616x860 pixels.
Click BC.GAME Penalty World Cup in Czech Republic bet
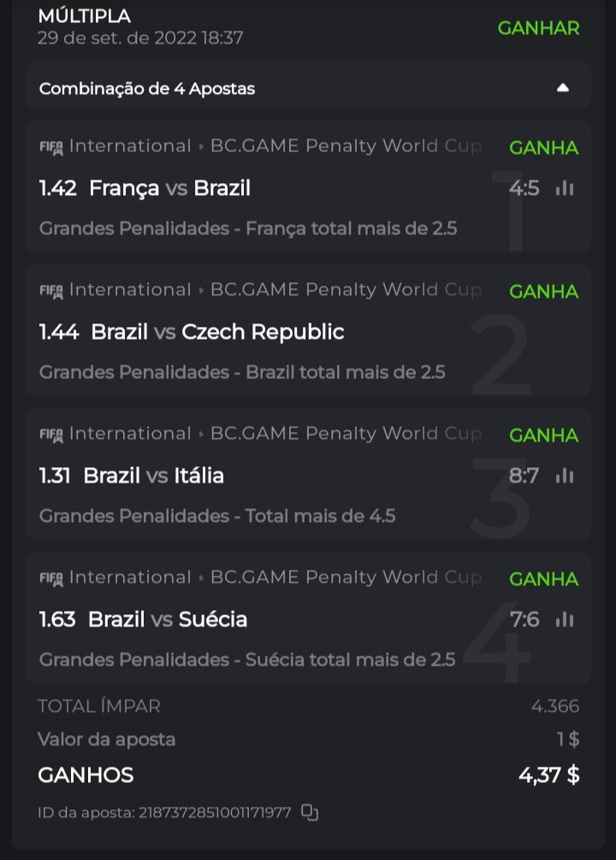[346, 290]
